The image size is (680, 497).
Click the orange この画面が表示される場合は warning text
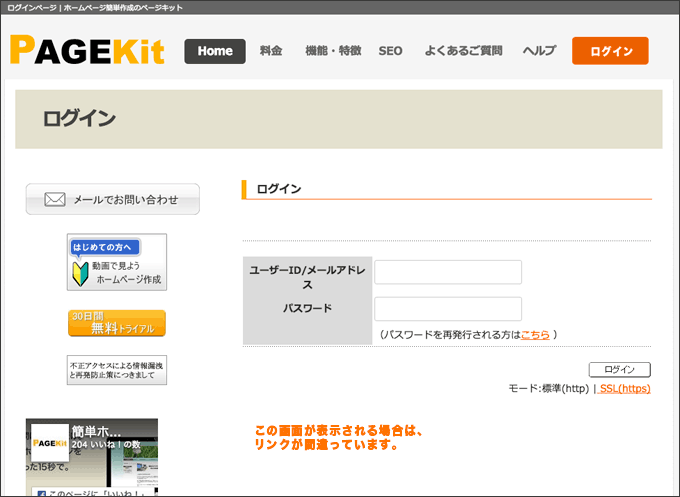[x=338, y=438]
